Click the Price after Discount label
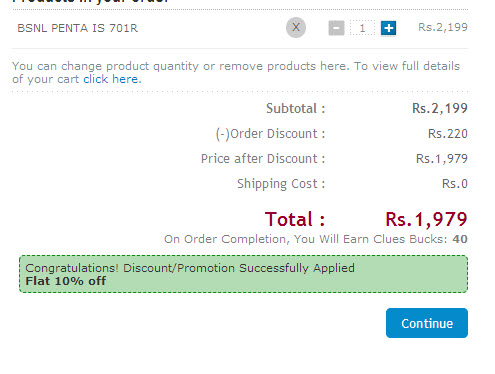Screen dimensions: 495x374 [263, 159]
